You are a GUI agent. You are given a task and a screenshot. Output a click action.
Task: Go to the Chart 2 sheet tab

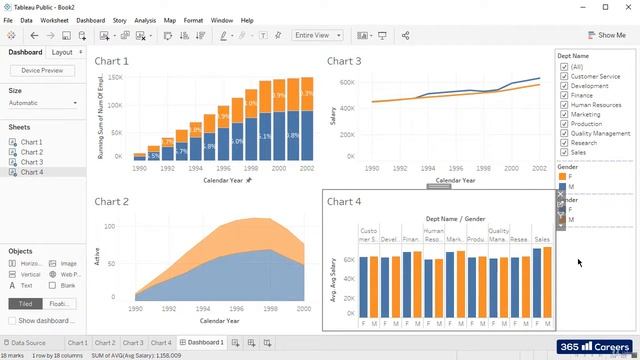click(x=105, y=343)
